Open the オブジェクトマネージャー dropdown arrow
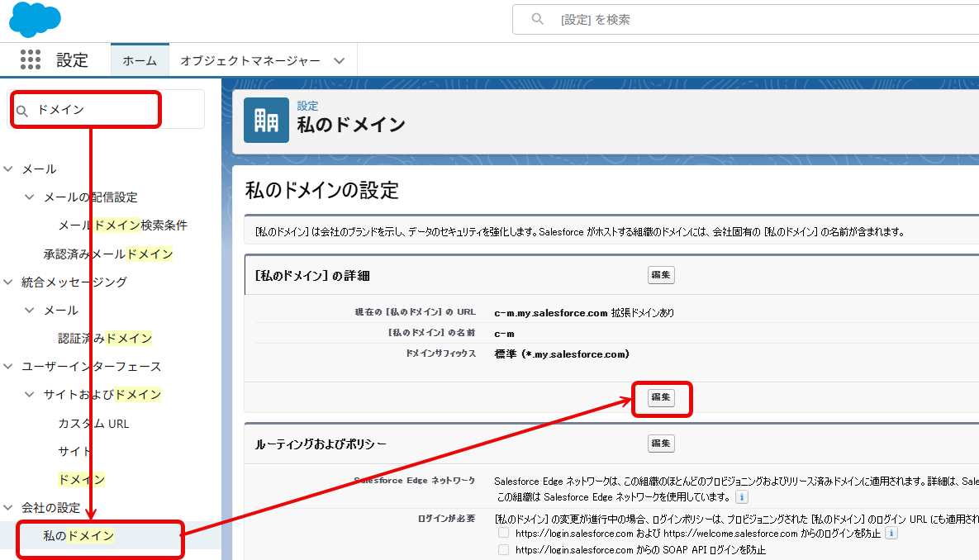The width and height of the screenshot is (979, 560). click(339, 60)
